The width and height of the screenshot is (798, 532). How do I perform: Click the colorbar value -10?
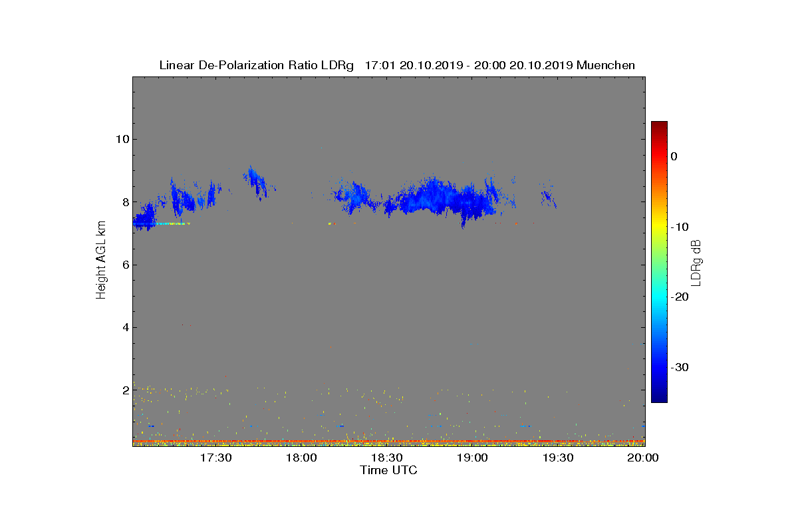(679, 227)
